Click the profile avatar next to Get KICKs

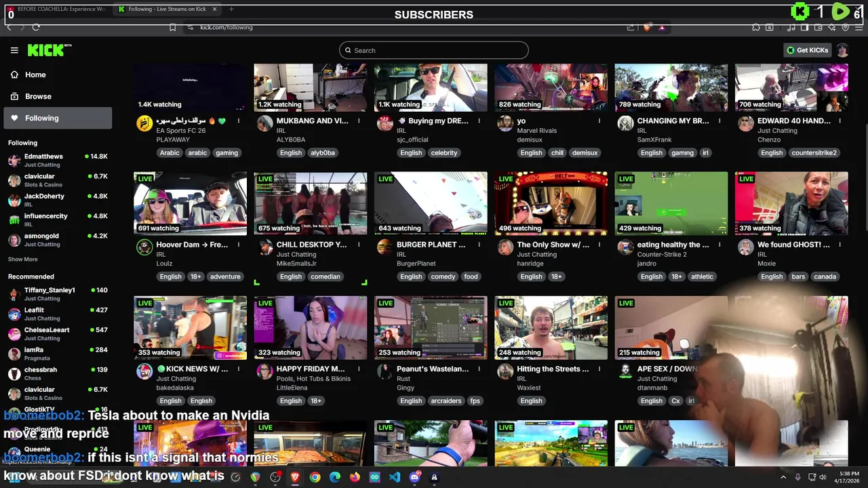(x=842, y=50)
